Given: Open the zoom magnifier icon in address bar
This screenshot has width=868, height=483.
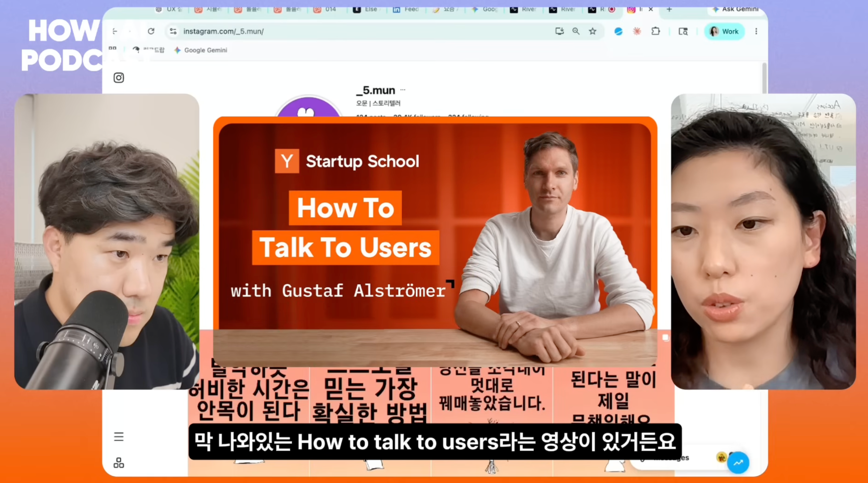Looking at the screenshot, I should click(x=576, y=31).
